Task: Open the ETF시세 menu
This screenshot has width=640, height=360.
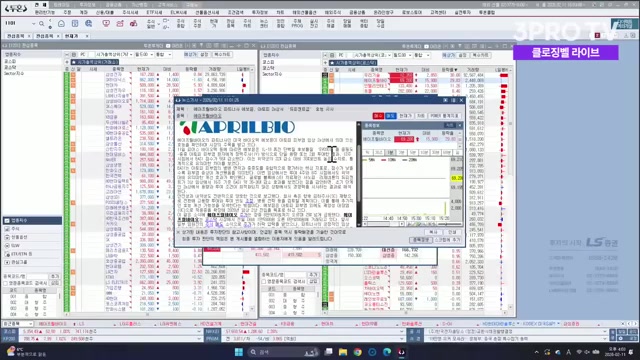Action: click(154, 13)
